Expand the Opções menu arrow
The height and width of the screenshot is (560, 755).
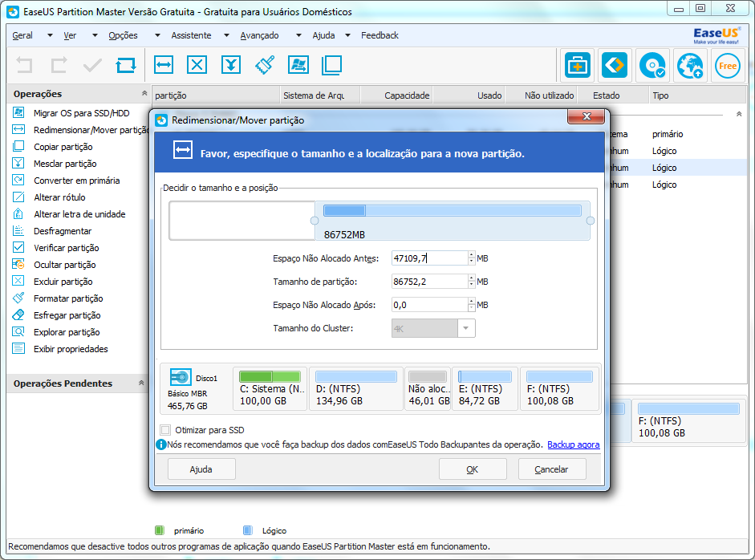[157, 35]
